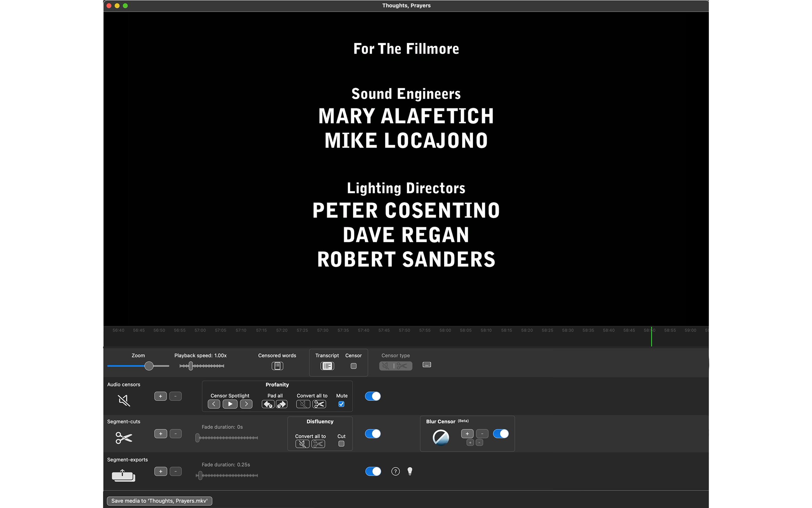This screenshot has height=508, width=812.
Task: Click the green playhead on timeline
Action: pos(651,337)
